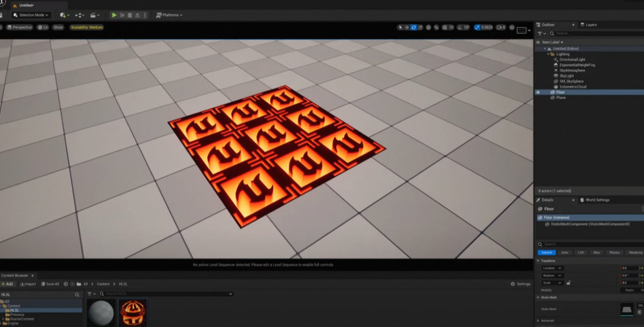
Task: Choose the Select objects tool
Action: point(400,27)
